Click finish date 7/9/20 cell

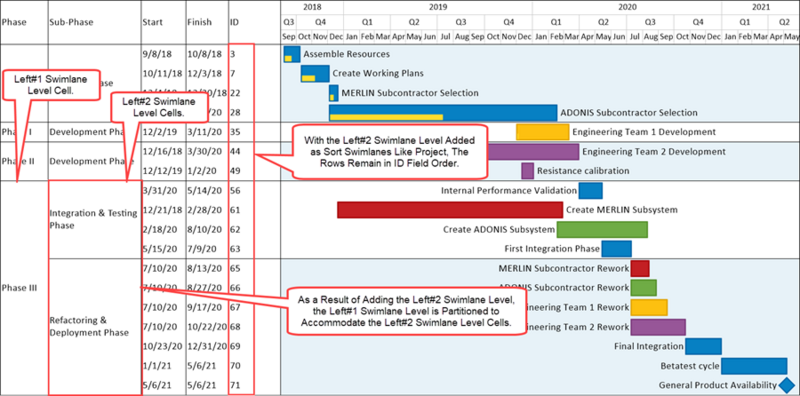point(202,249)
